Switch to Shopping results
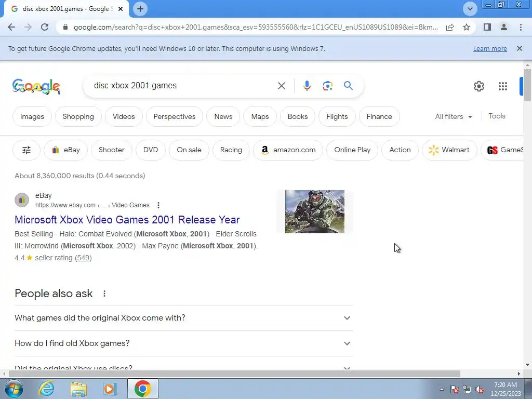 (78, 116)
